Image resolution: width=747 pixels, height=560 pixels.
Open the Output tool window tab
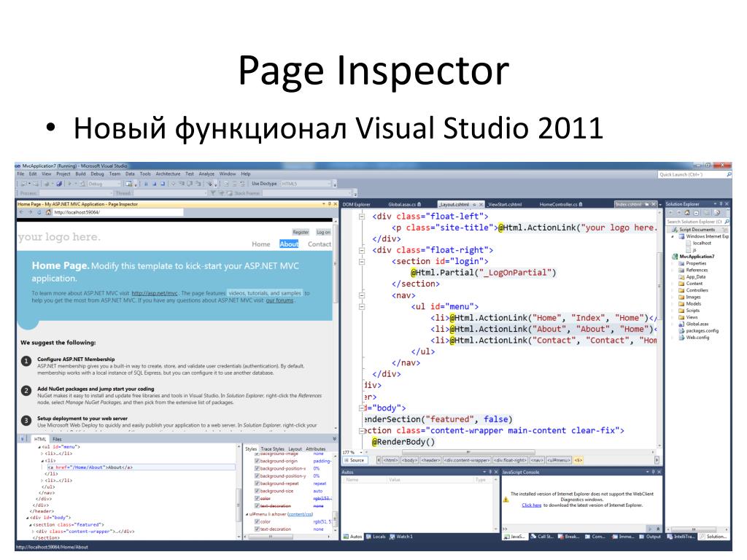(x=650, y=537)
